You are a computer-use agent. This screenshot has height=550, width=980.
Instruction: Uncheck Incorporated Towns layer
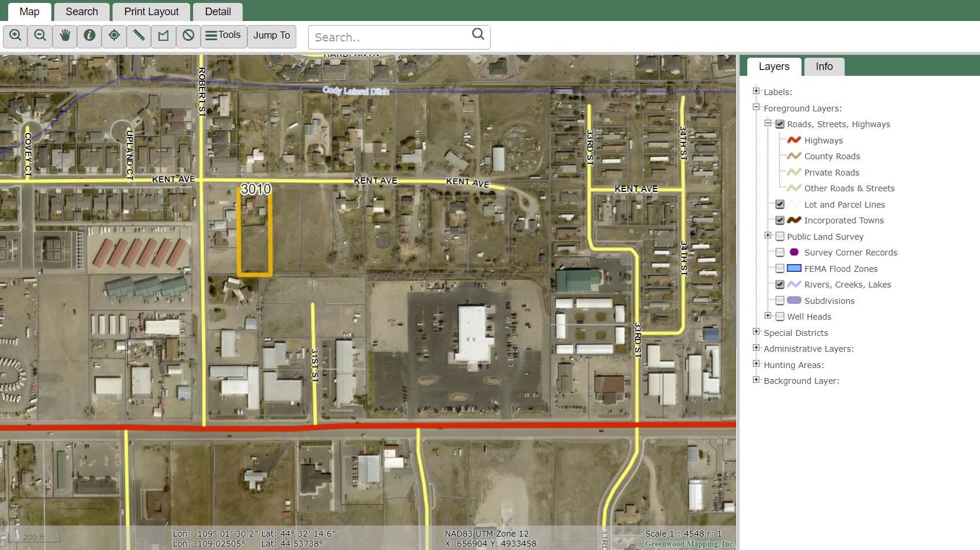(x=780, y=220)
